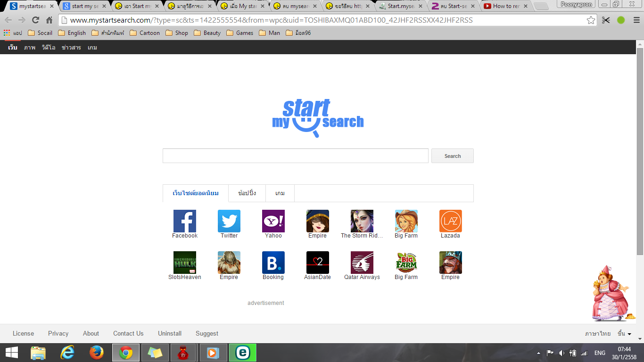Open the About footer link

tap(91, 333)
